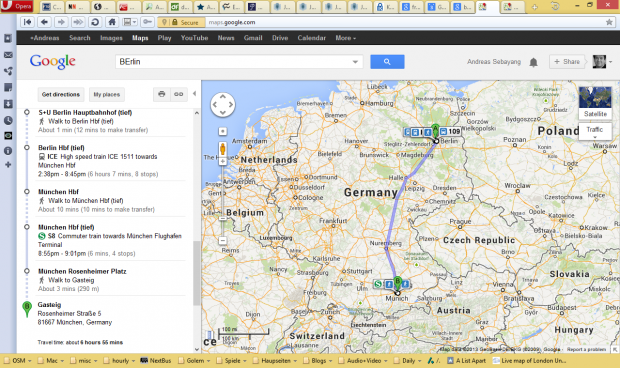Click the left panel scroll down arrow

pyautogui.click(x=197, y=349)
